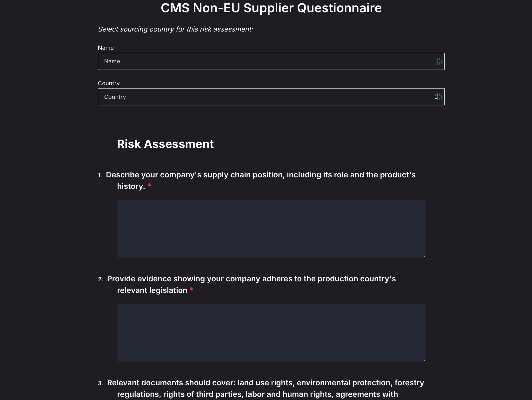The width and height of the screenshot is (532, 400).
Task: Click resize handle of supply chain textarea
Action: click(424, 256)
